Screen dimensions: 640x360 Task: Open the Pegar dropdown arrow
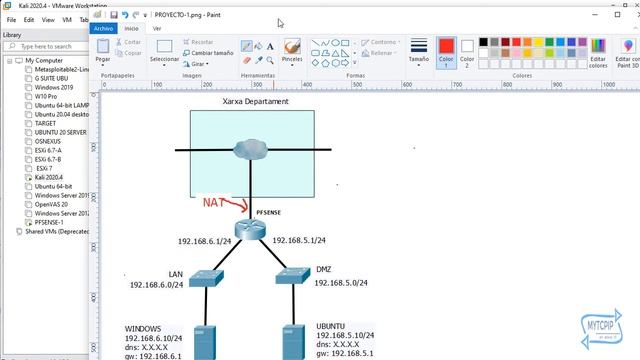[x=103, y=65]
